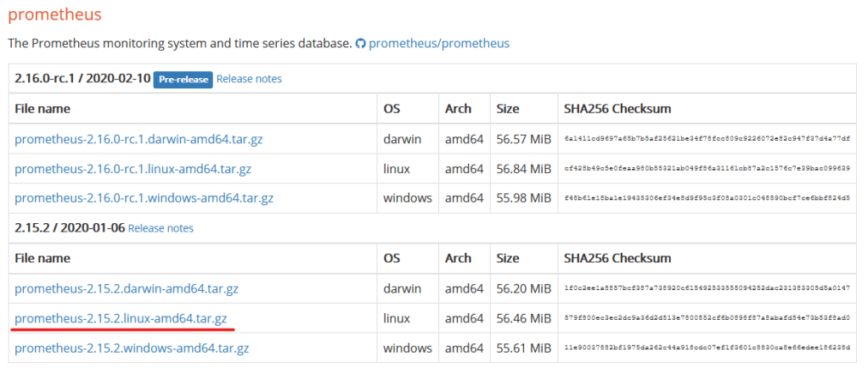Download prometheus-2.16.0-rc.1.windows-amd64.tar.gz
This screenshot has width=868, height=380.
[144, 198]
